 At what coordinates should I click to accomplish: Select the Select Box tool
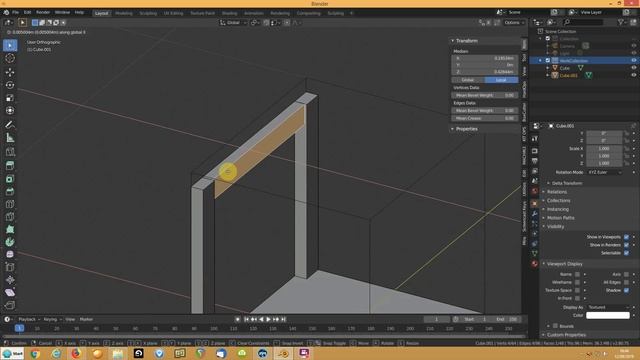[10, 45]
